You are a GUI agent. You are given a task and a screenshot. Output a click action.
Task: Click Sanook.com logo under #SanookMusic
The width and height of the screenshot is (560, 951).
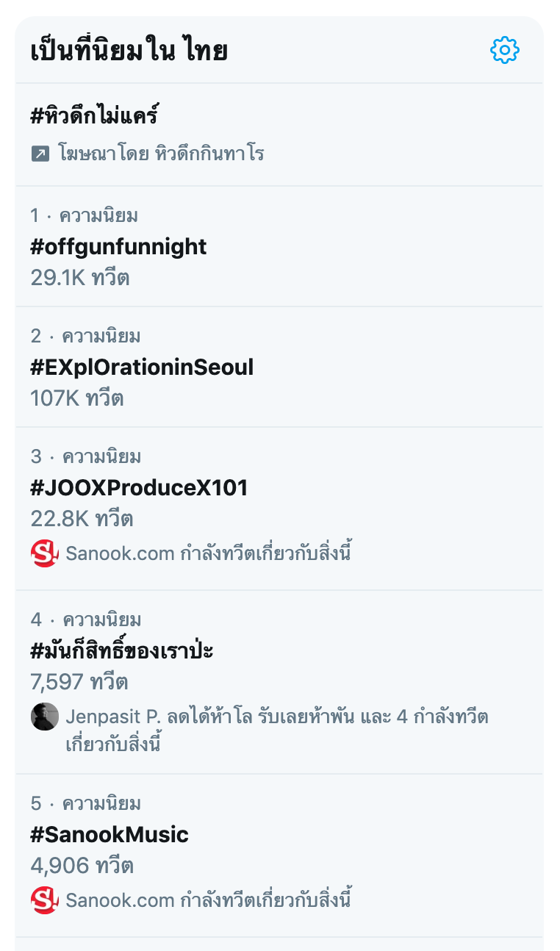tap(44, 900)
